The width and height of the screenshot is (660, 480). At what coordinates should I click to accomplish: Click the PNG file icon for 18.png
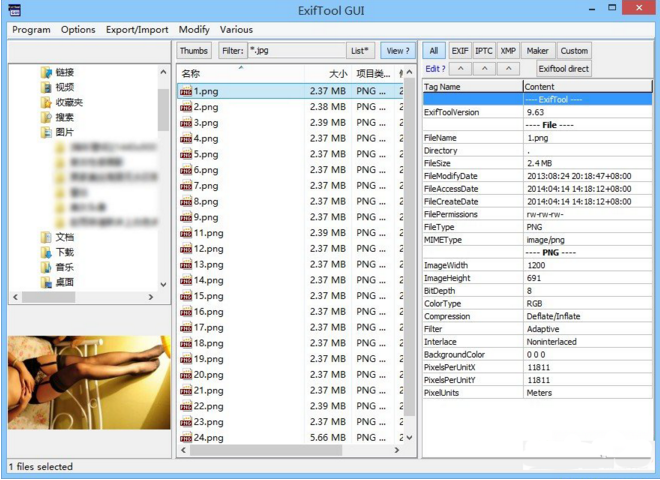(186, 344)
